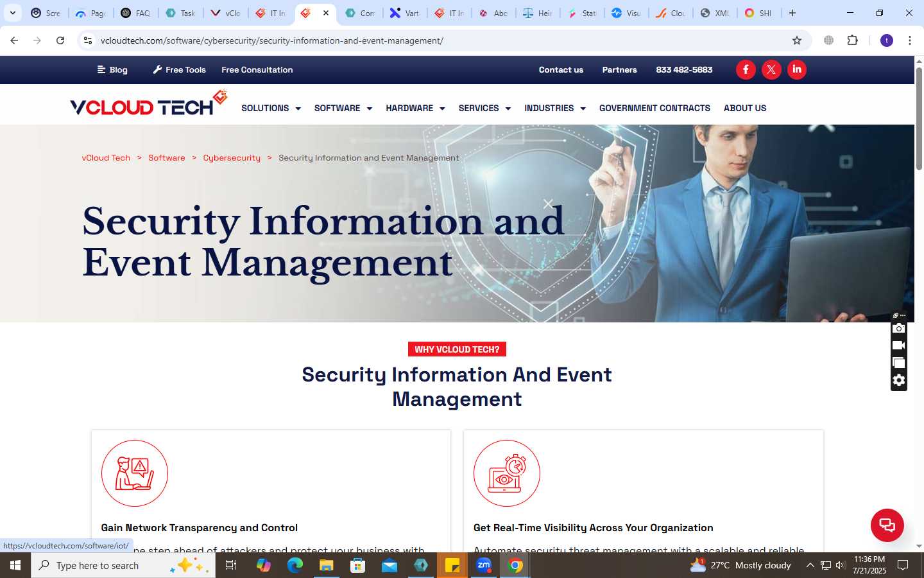Screen dimensions: 924x578
Task: Open Sticky Notes from taskbar
Action: coord(452,565)
